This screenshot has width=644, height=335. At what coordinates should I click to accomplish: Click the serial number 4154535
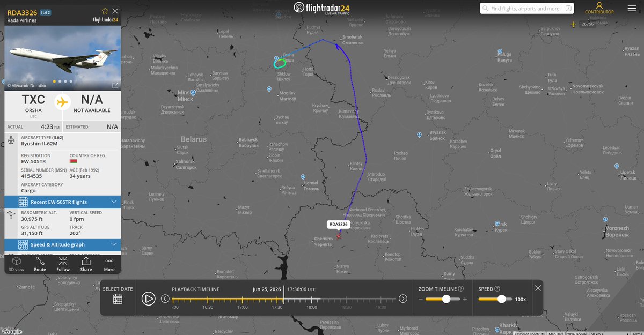31,176
